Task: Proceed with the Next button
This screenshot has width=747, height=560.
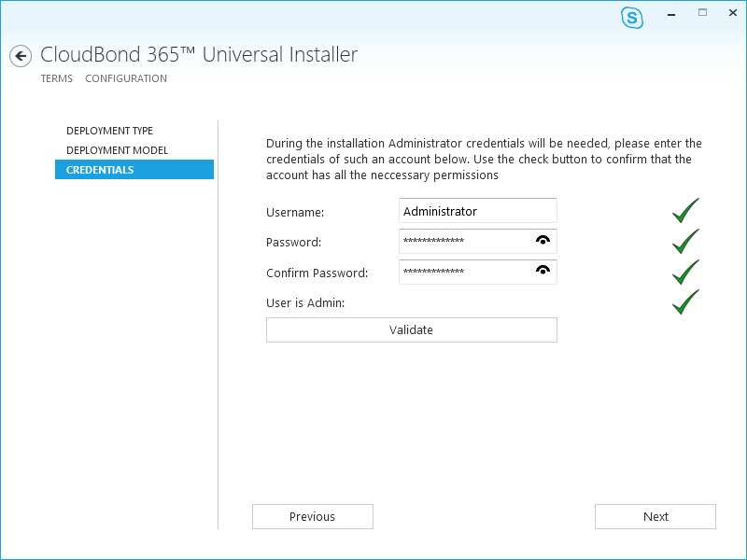Action: (655, 517)
